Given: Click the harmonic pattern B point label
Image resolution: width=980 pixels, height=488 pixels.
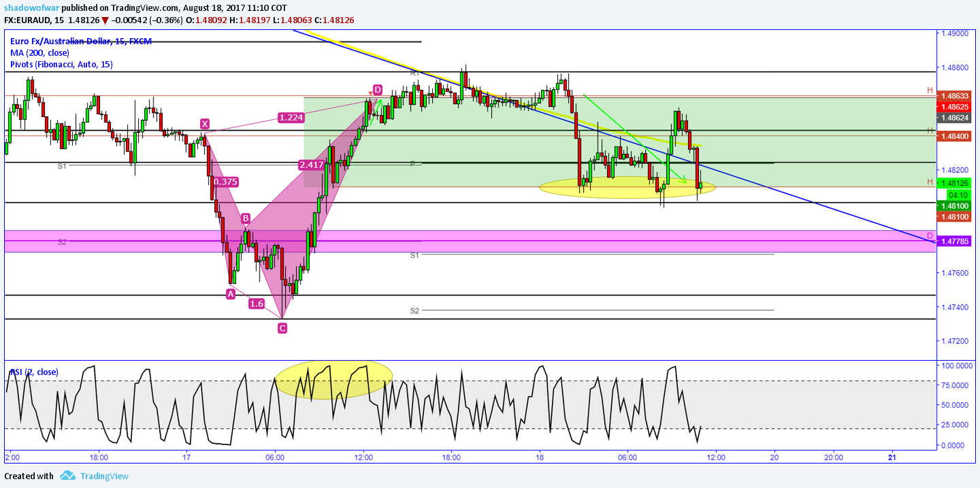Looking at the screenshot, I should tap(246, 218).
